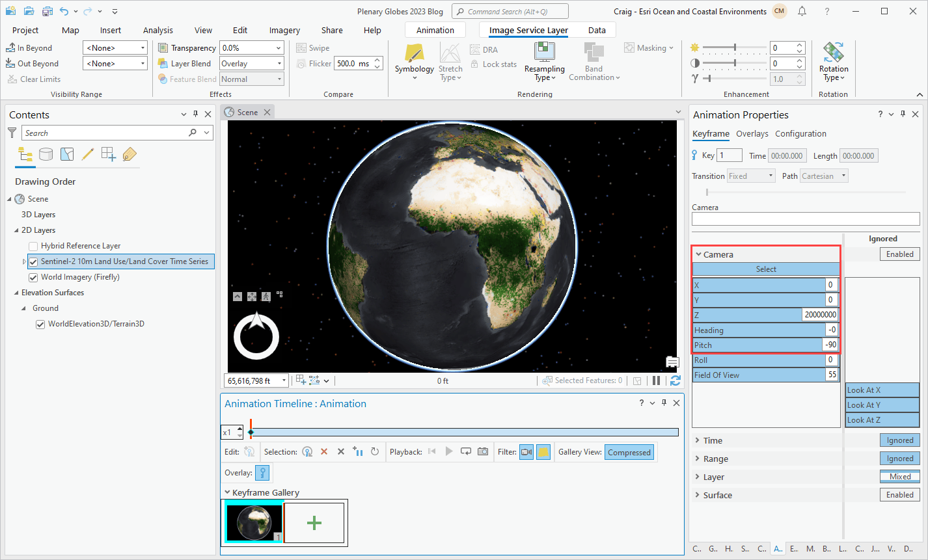The height and width of the screenshot is (560, 928).
Task: Click the brightness enhancement slider
Action: 735,48
